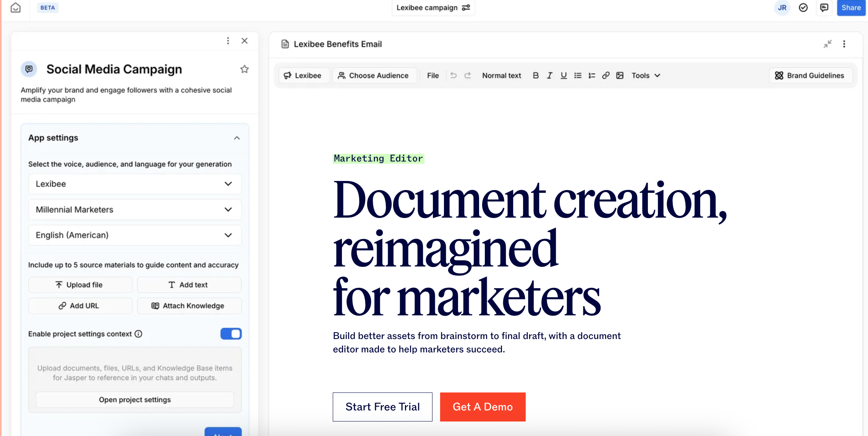Favorite the app with the star icon
The image size is (868, 436).
245,69
